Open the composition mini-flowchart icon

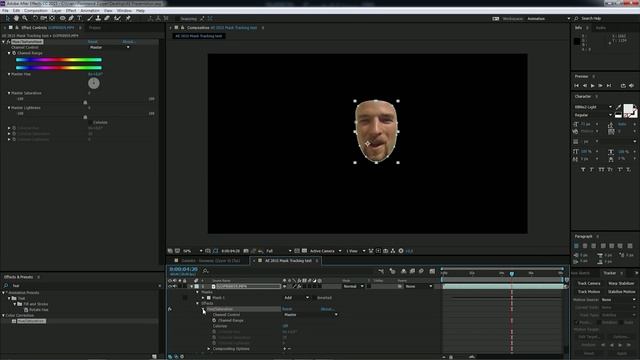(x=381, y=271)
